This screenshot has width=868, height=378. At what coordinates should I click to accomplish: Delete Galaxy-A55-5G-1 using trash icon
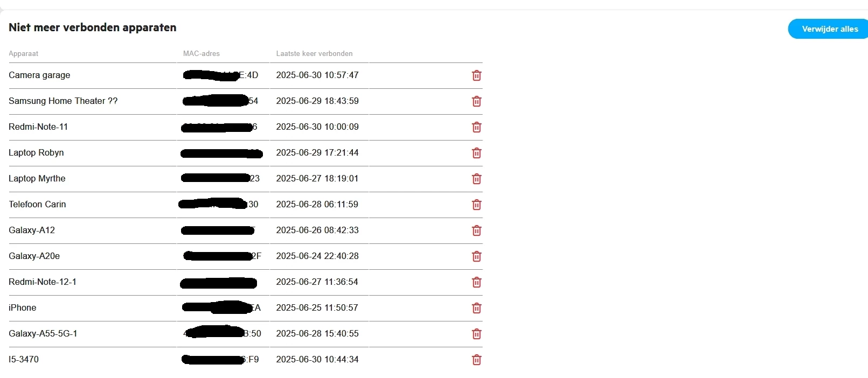click(x=476, y=334)
